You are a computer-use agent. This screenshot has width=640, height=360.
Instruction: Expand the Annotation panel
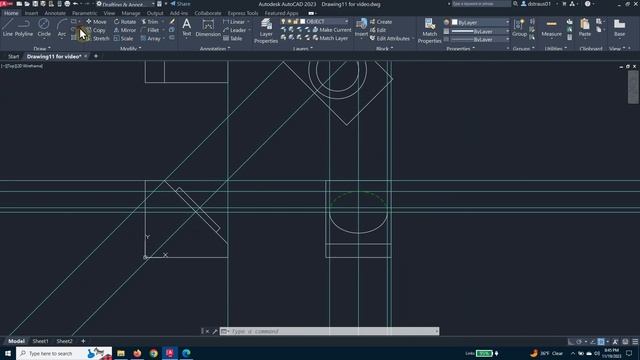pyautogui.click(x=215, y=49)
